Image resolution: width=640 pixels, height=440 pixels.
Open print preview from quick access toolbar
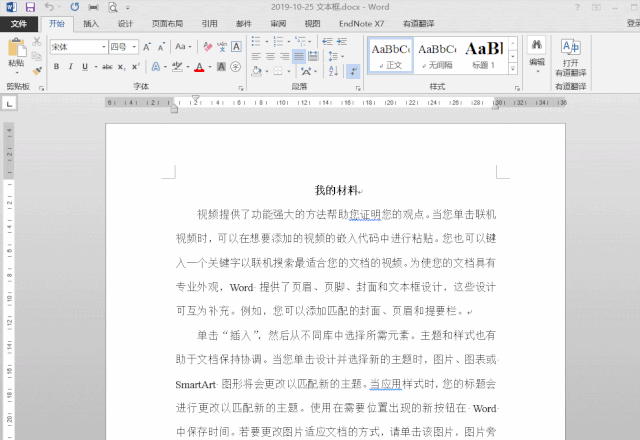(113, 7)
